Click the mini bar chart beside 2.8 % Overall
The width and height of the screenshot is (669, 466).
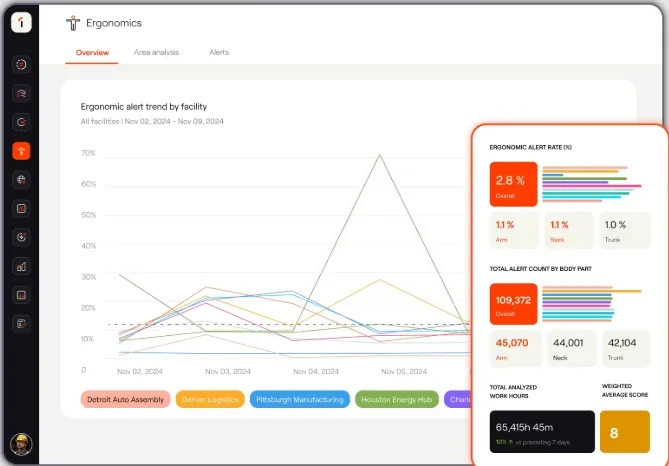[592, 184]
